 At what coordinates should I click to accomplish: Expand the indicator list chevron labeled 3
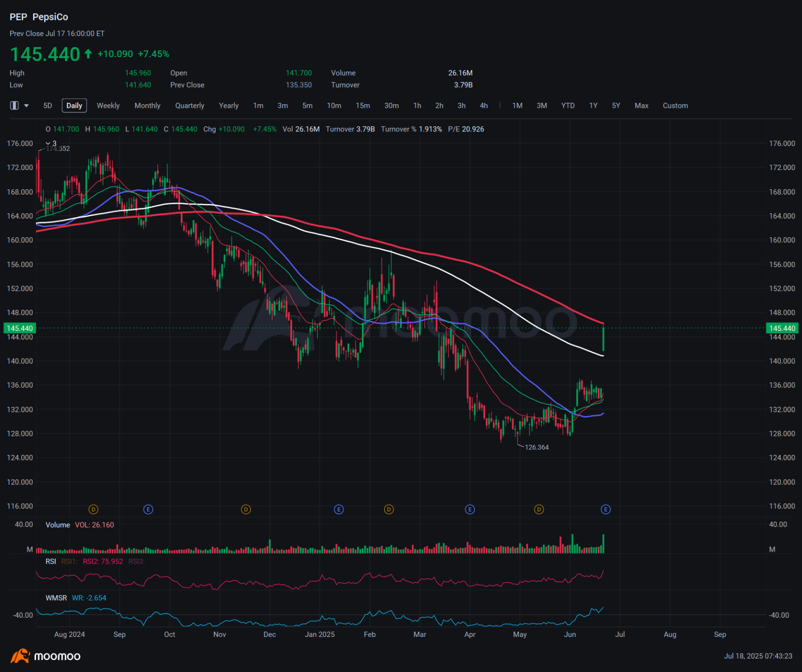pos(51,143)
